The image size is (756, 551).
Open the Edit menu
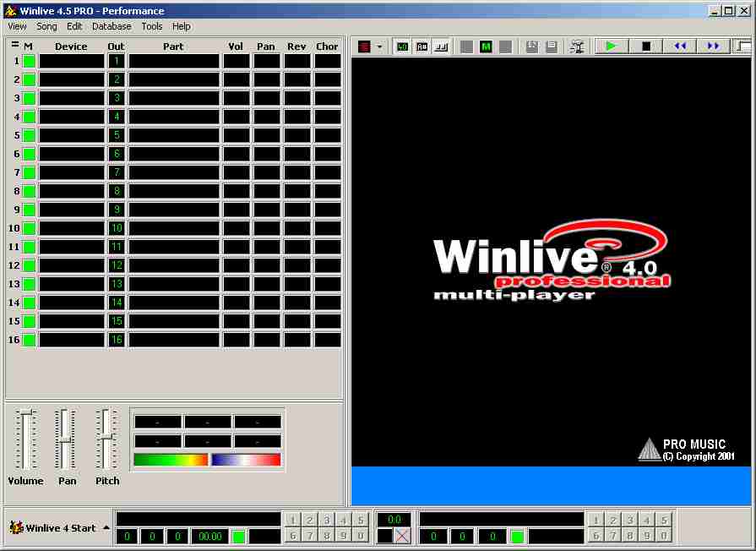click(74, 26)
